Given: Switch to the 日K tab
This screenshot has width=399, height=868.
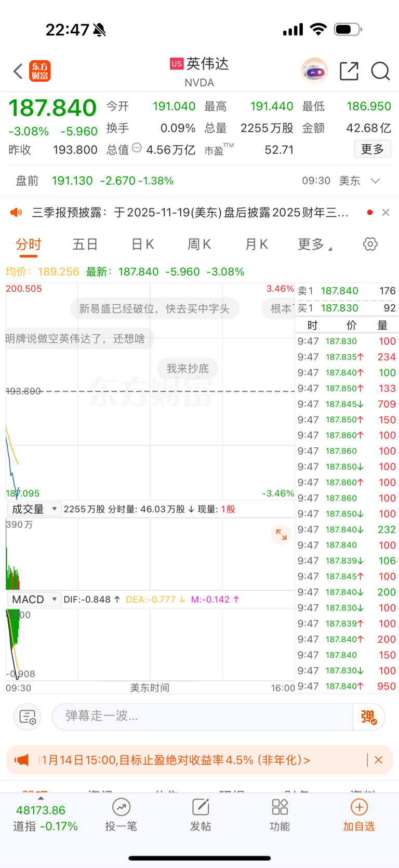Looking at the screenshot, I should coord(142,244).
